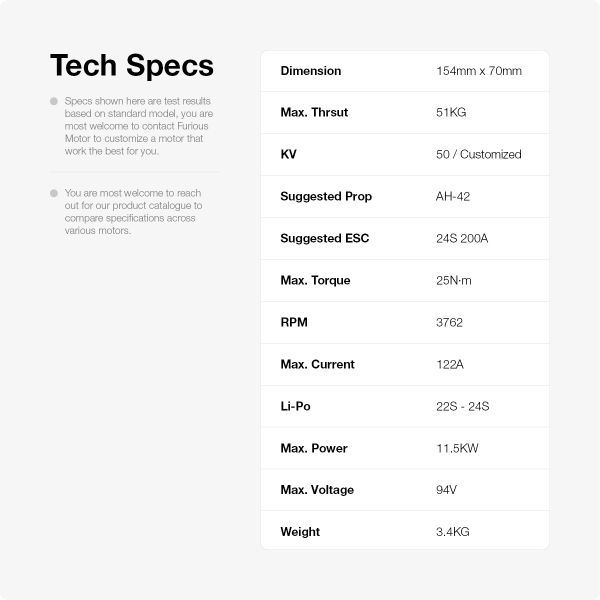Click the AH-42 prop value
Screen dimensions: 600x600
coord(453,197)
